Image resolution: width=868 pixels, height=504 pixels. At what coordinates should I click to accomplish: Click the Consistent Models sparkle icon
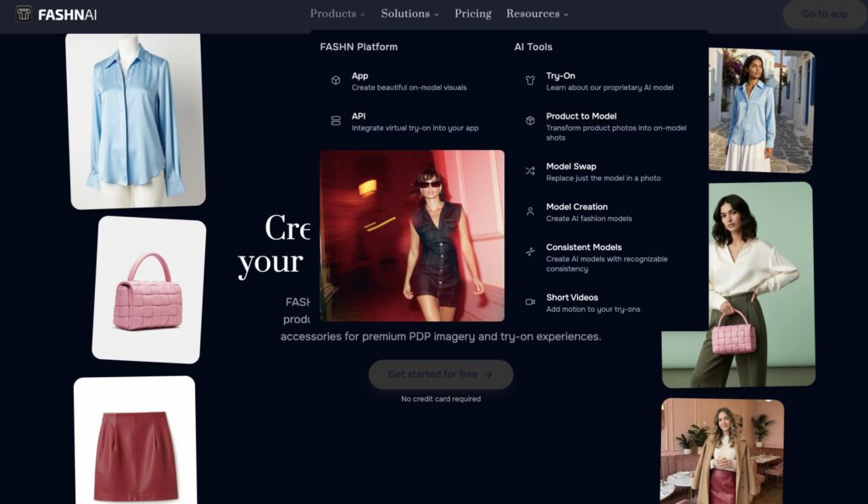[x=530, y=252]
